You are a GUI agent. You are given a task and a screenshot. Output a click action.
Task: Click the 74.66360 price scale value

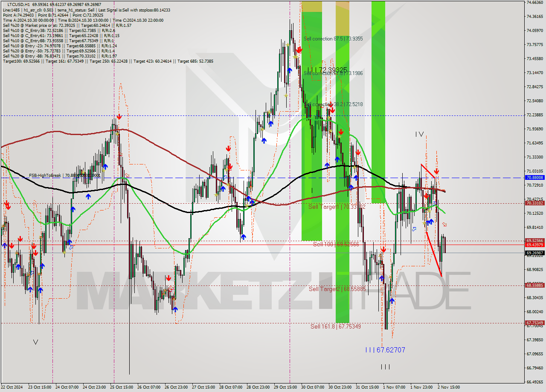tap(534, 3)
